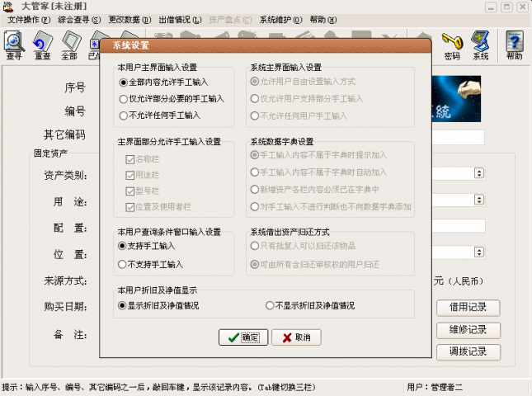Open the 帮助 menu in menu bar
Viewport: 532px width, 396px height.
coord(323,20)
